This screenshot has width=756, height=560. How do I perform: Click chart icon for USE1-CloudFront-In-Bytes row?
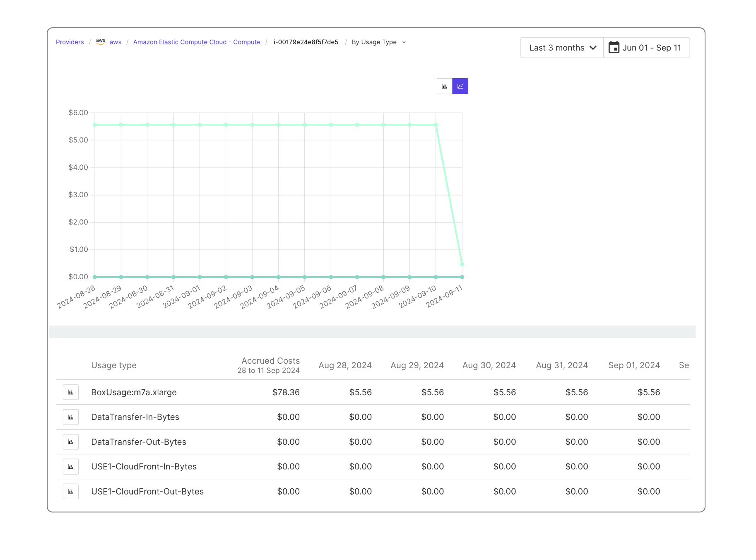tap(71, 467)
